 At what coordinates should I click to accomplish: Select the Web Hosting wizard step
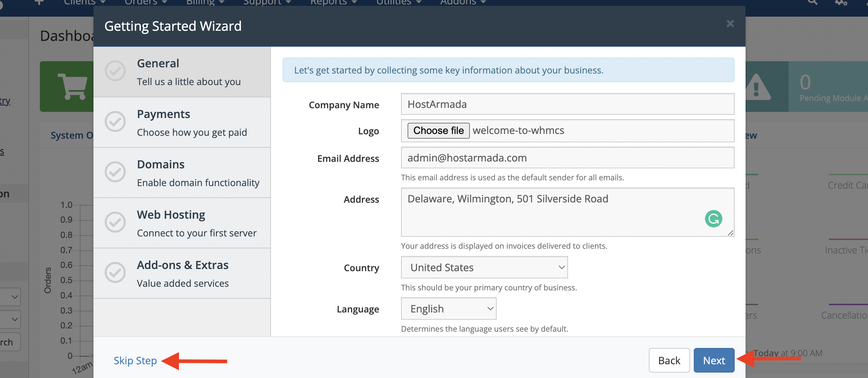[182, 223]
